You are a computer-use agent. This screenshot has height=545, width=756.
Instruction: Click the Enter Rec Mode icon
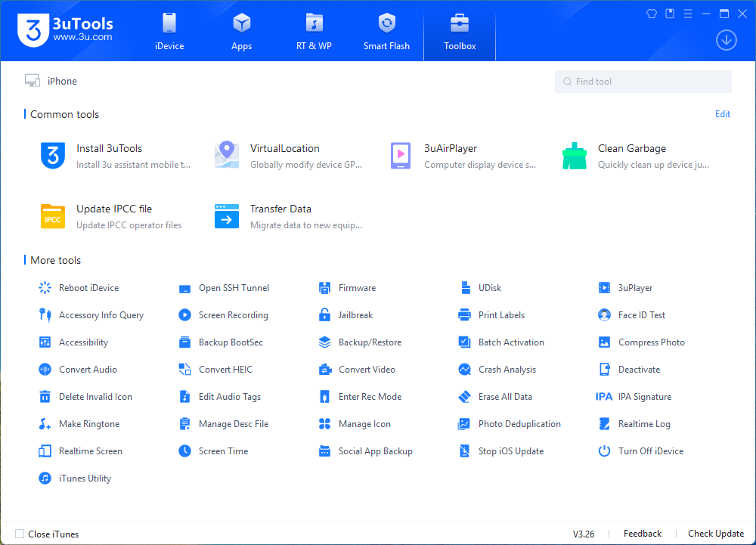coord(325,397)
